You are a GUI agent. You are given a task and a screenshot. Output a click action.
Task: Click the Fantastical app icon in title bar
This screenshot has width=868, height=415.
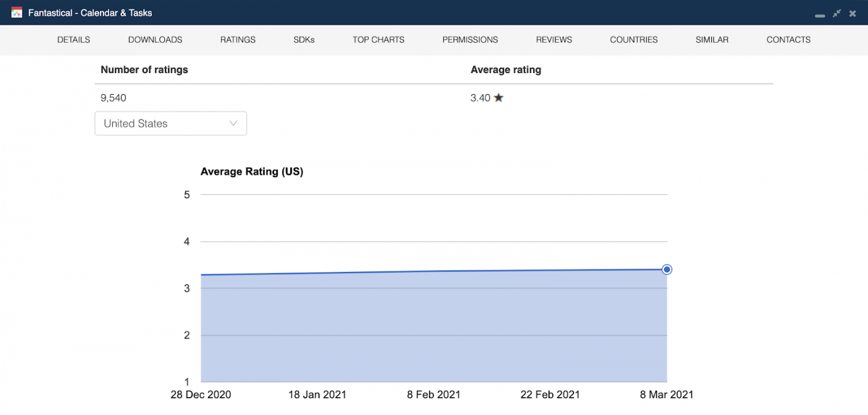[x=17, y=12]
